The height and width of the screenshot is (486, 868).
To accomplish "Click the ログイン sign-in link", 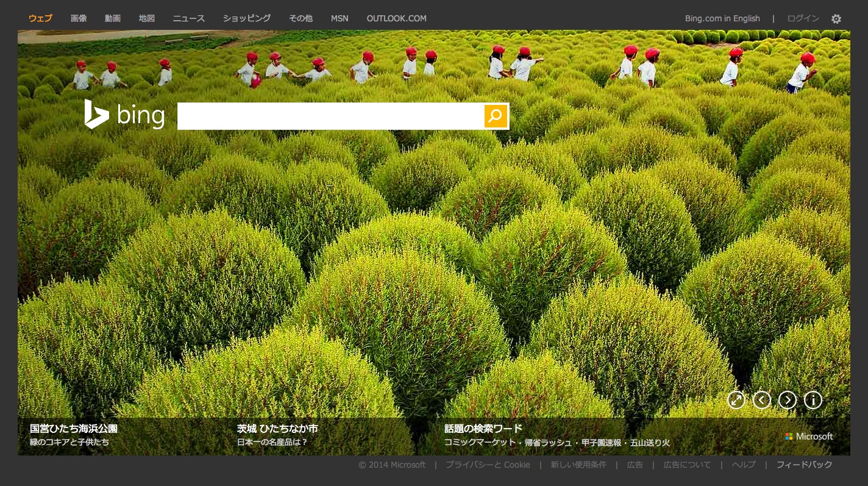I will click(x=803, y=18).
